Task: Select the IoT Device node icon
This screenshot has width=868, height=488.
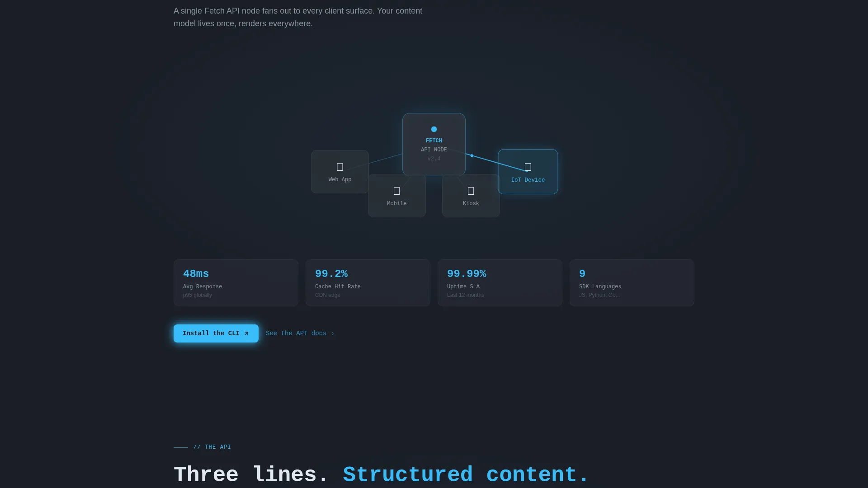Action: 528,167
